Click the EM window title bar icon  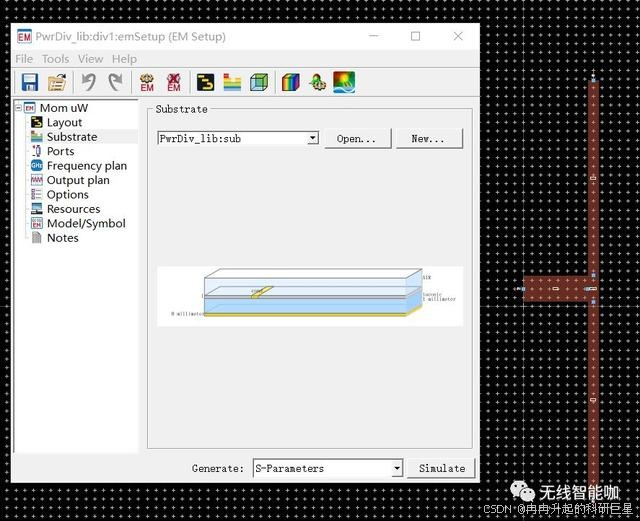[24, 37]
